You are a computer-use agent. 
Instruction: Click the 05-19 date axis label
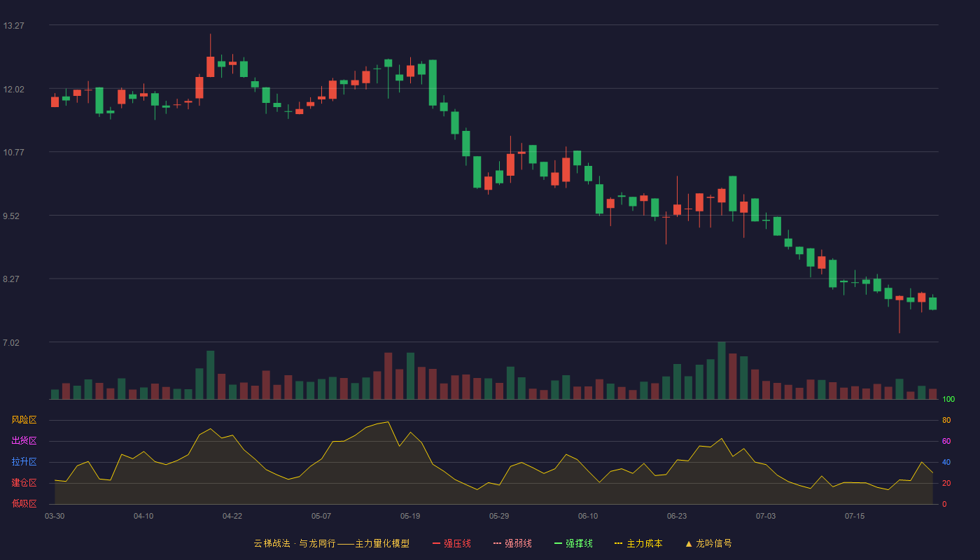[410, 516]
